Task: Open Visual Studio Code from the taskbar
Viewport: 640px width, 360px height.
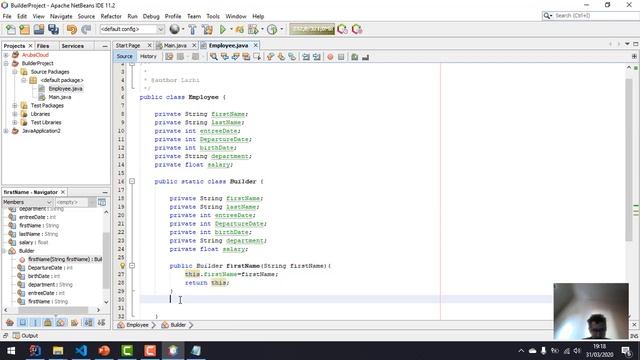Action: (81, 351)
